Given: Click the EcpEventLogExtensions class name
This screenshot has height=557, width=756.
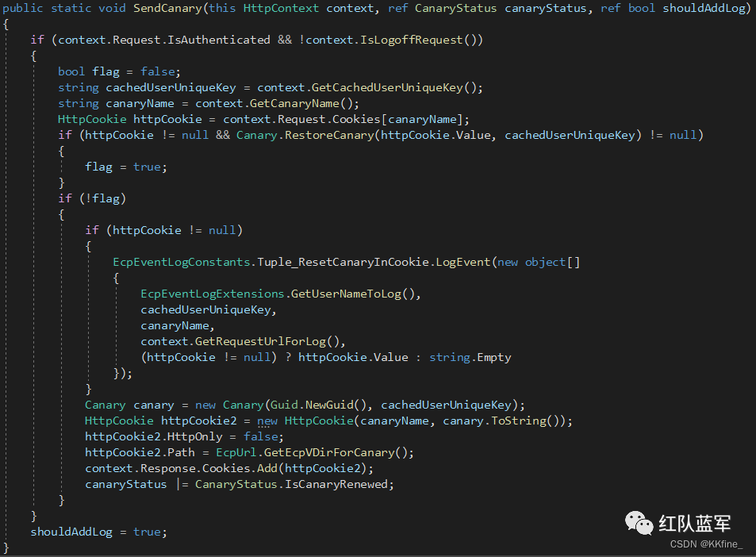Looking at the screenshot, I should tap(212, 294).
